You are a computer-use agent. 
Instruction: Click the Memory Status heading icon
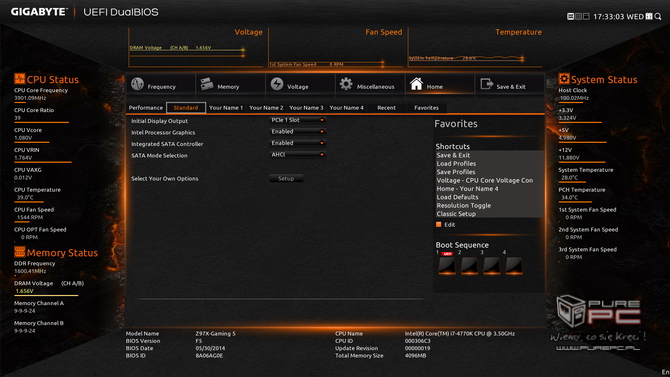[x=19, y=252]
